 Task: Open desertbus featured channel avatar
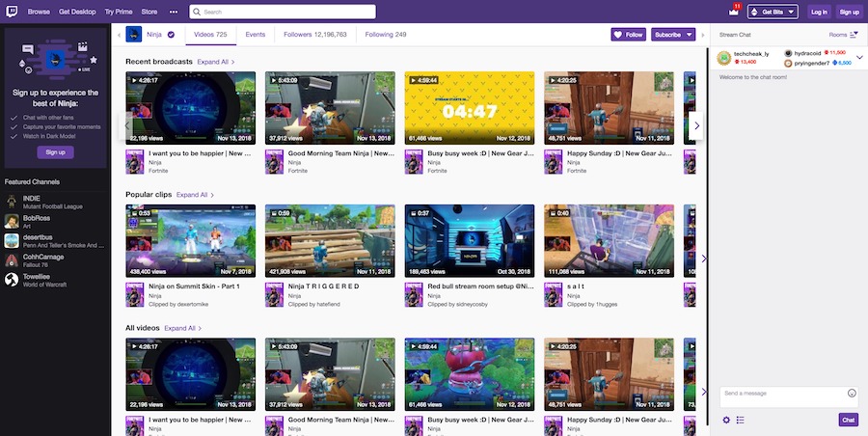pos(12,240)
